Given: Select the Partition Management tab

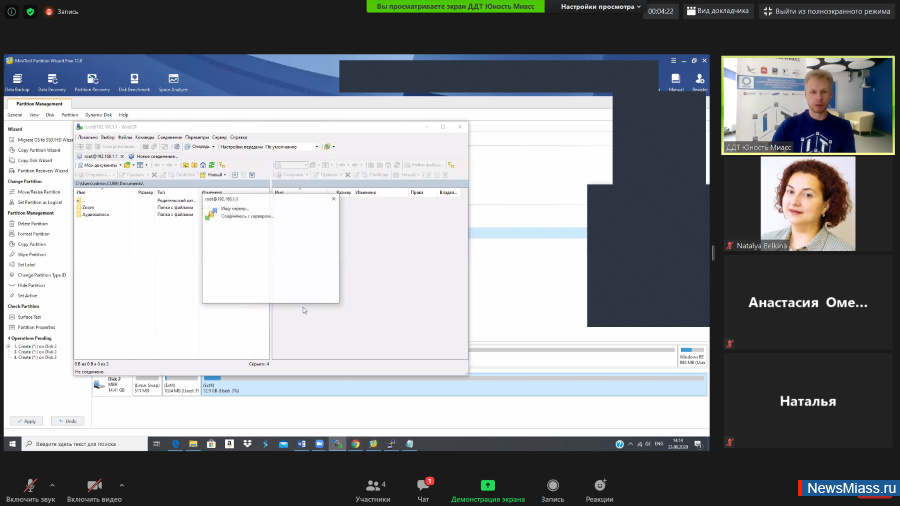Looking at the screenshot, I should (39, 104).
